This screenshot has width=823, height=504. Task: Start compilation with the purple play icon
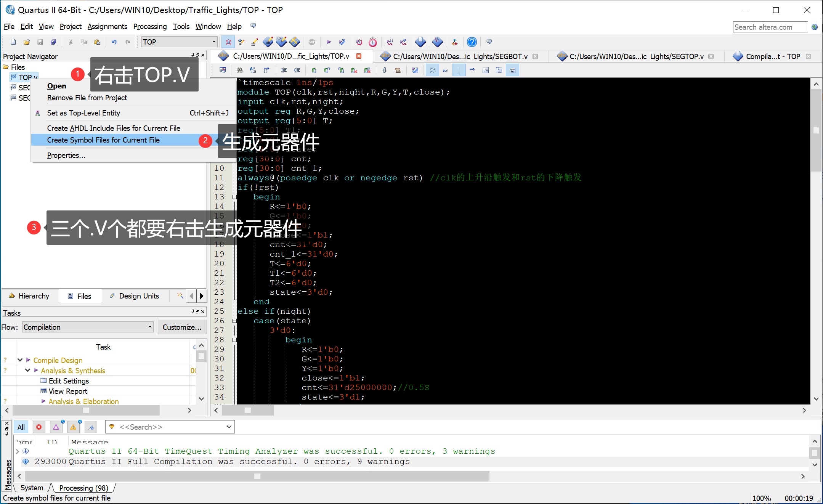[329, 42]
